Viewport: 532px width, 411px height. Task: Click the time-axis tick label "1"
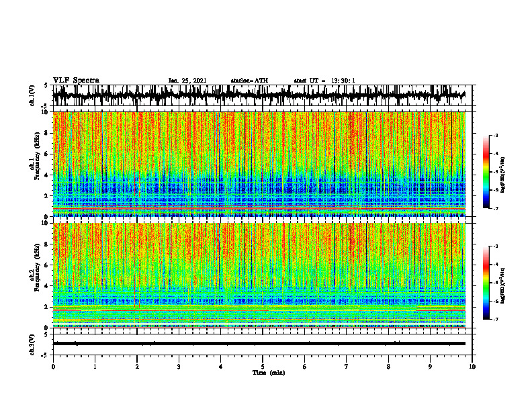(95, 367)
